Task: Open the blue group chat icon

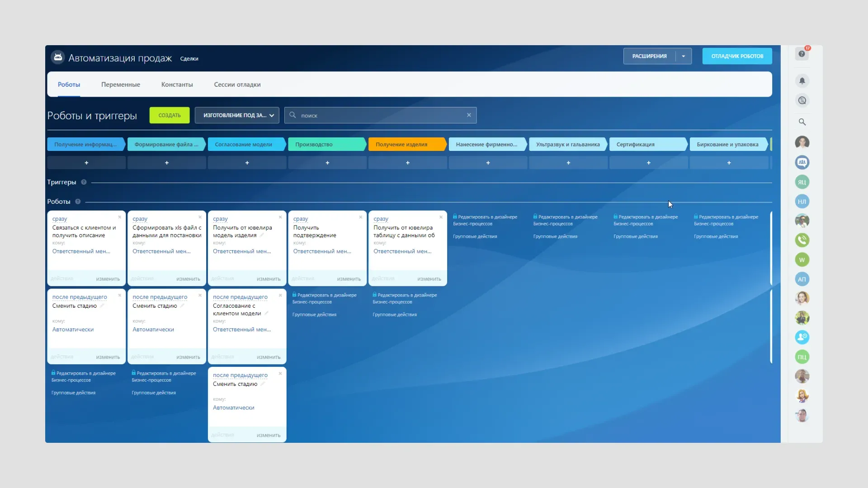Action: (802, 162)
